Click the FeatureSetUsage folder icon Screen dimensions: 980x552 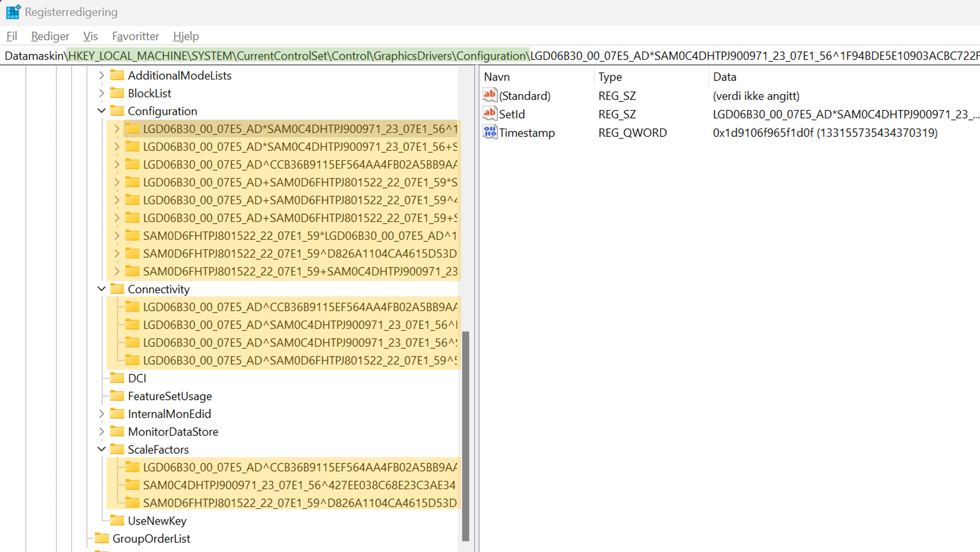pos(117,396)
